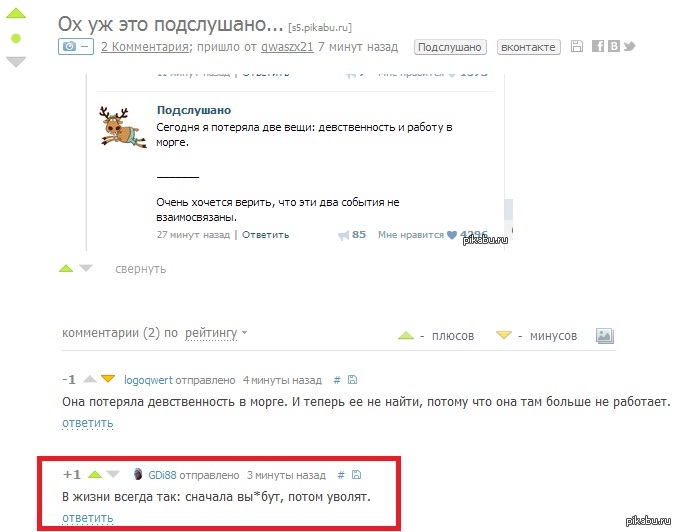Open the qwaszx21 author profile link
This screenshot has width=676, height=532.
[287, 47]
